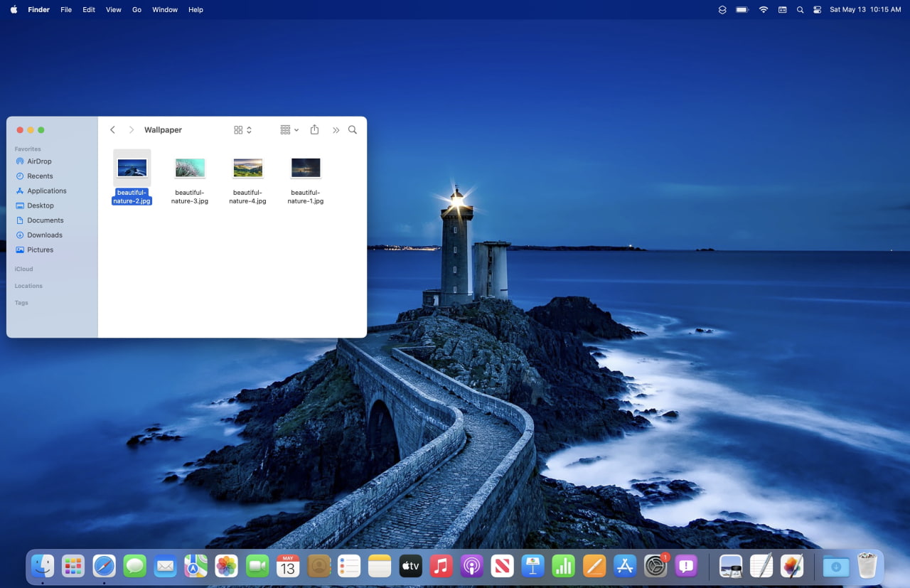
Task: Open Control Center in menu bar
Action: click(x=817, y=10)
